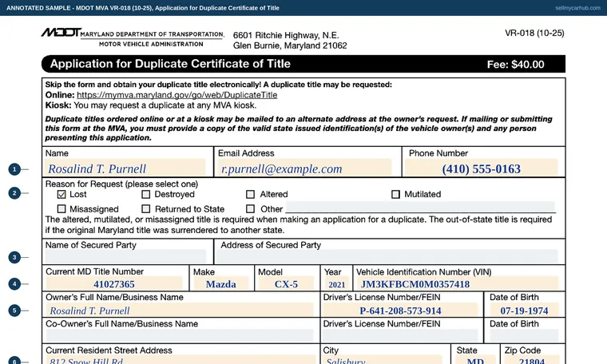The image size is (607, 364).
Task: Click the Glen Burnie, Maryland 21062 line
Action: 290,45
